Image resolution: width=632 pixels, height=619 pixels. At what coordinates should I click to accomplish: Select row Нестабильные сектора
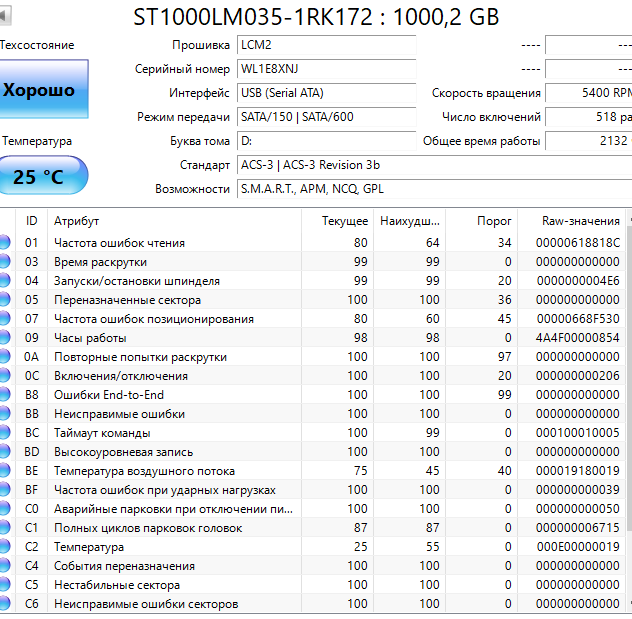[x=313, y=584]
